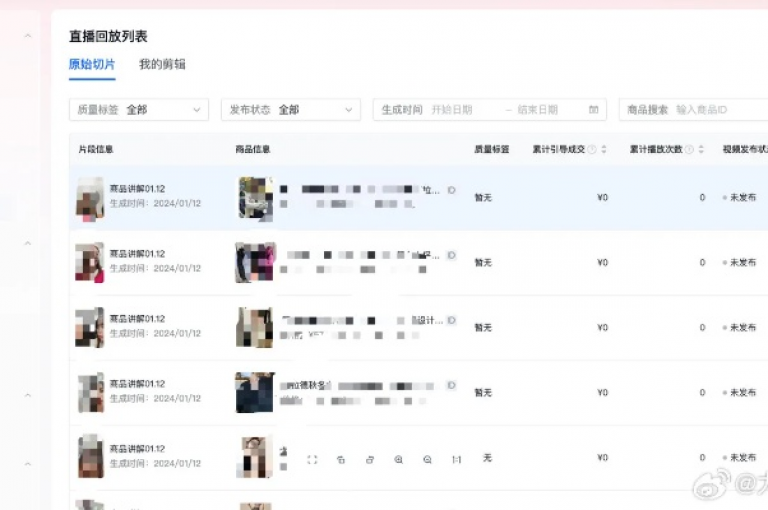This screenshot has height=510, width=768.
Task: Click the 质量标签 column header
Action: point(492,149)
